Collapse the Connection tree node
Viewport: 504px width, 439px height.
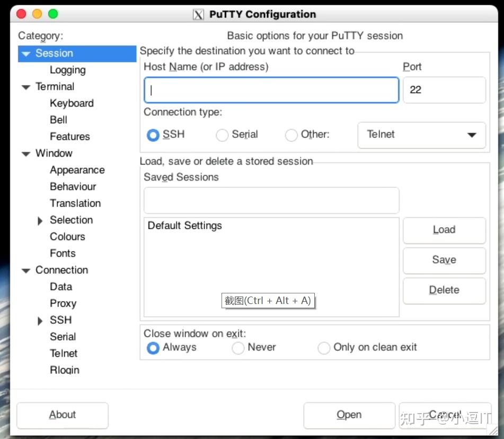coord(26,271)
